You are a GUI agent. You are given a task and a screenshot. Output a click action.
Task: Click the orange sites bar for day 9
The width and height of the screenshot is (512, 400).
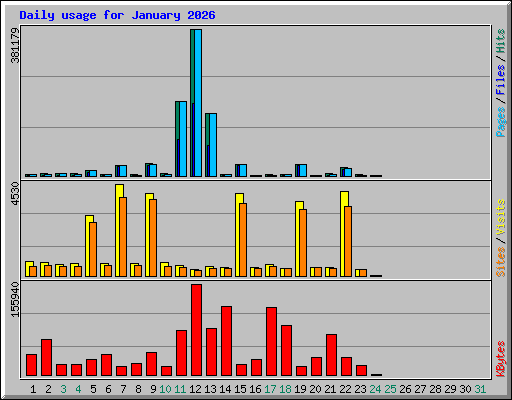tap(153, 238)
